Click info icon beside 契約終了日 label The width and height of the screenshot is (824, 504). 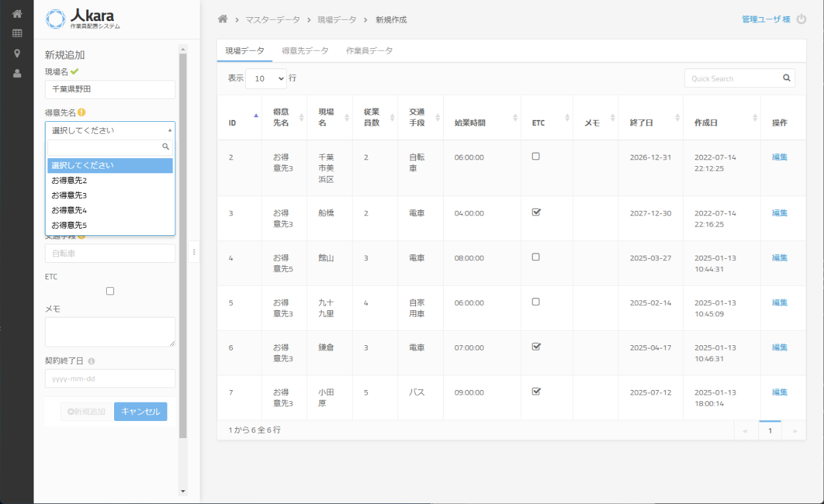(91, 361)
